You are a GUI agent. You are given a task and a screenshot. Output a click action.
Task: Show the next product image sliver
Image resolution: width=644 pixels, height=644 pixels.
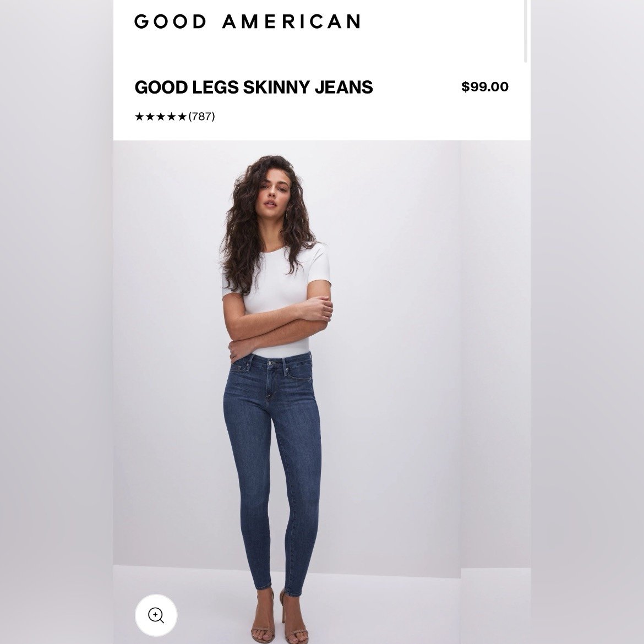point(496,392)
